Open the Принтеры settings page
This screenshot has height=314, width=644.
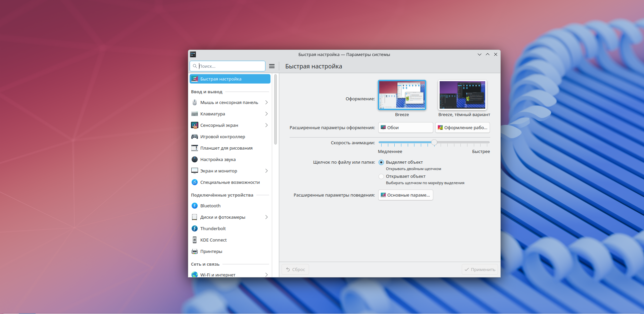point(230,251)
